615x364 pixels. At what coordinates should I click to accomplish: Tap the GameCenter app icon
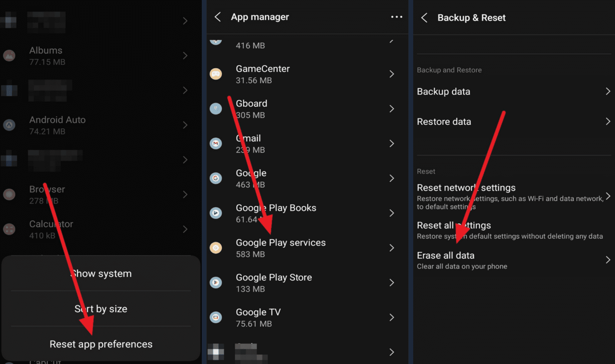[x=216, y=74]
